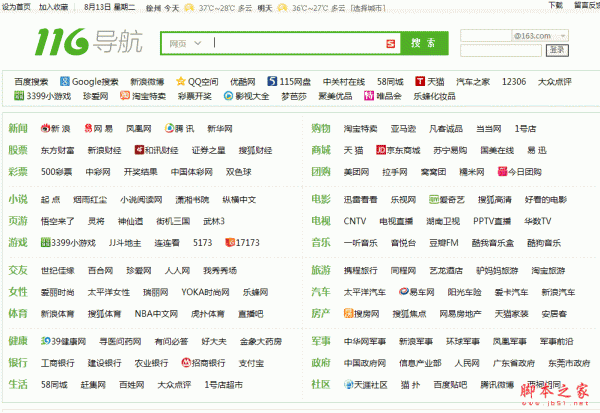Open the 购物 category
Screen dimensions: 600x413
(x=321, y=128)
